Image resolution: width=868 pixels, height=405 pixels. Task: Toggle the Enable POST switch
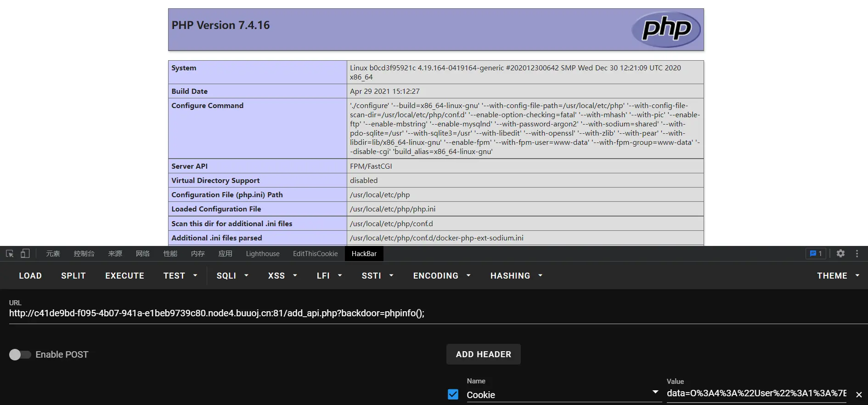click(20, 354)
